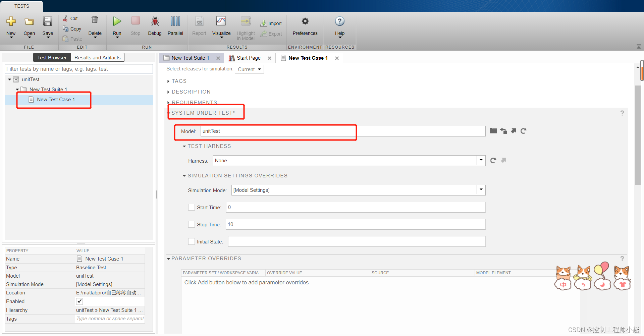The height and width of the screenshot is (336, 644).
Task: Collapse the TEST HARNESS section
Action: coord(184,146)
